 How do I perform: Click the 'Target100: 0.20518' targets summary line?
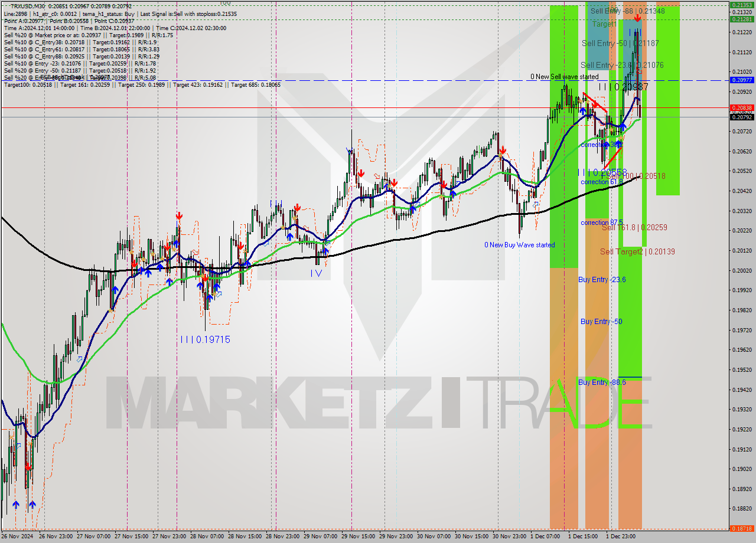tap(142, 85)
